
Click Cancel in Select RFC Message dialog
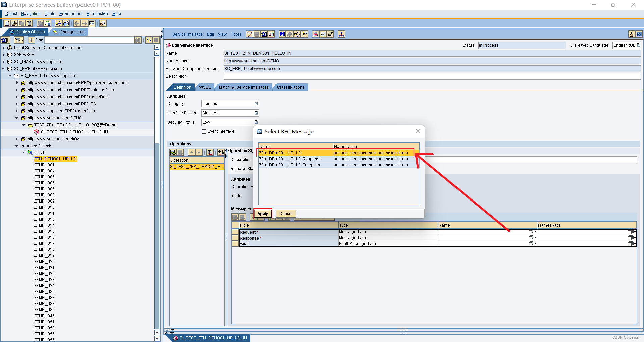(x=286, y=214)
